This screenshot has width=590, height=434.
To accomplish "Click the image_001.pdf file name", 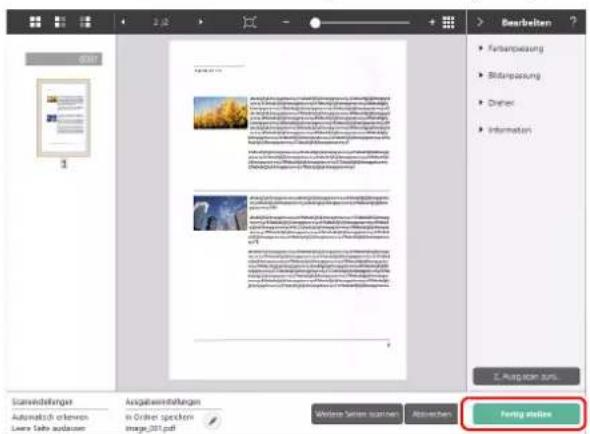I will (x=151, y=428).
